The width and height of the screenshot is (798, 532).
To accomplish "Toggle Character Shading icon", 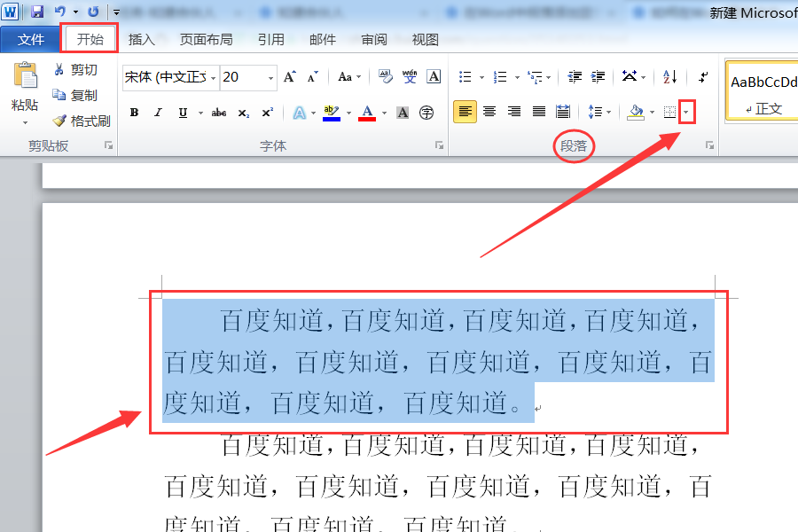I will 403,113.
